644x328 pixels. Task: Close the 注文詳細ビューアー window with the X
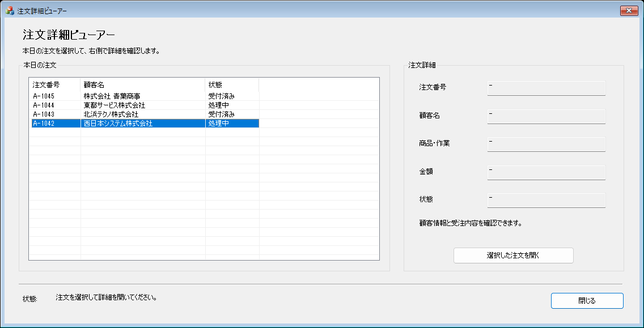628,11
